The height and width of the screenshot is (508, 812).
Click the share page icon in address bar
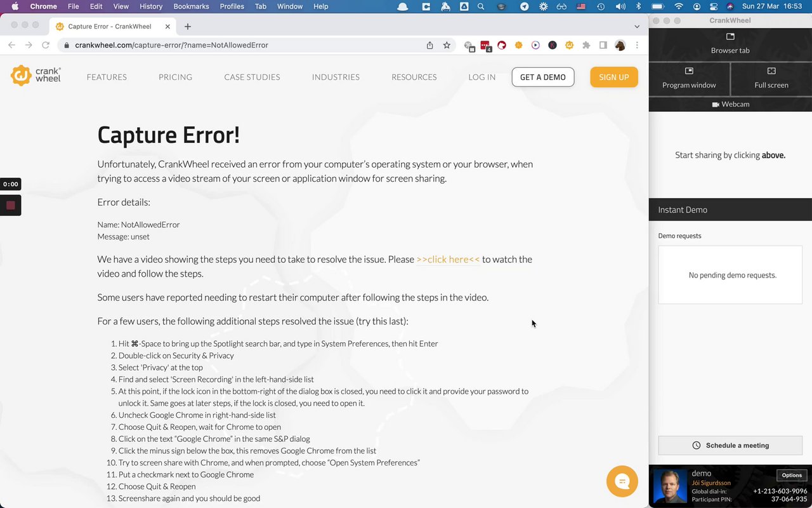[429, 45]
